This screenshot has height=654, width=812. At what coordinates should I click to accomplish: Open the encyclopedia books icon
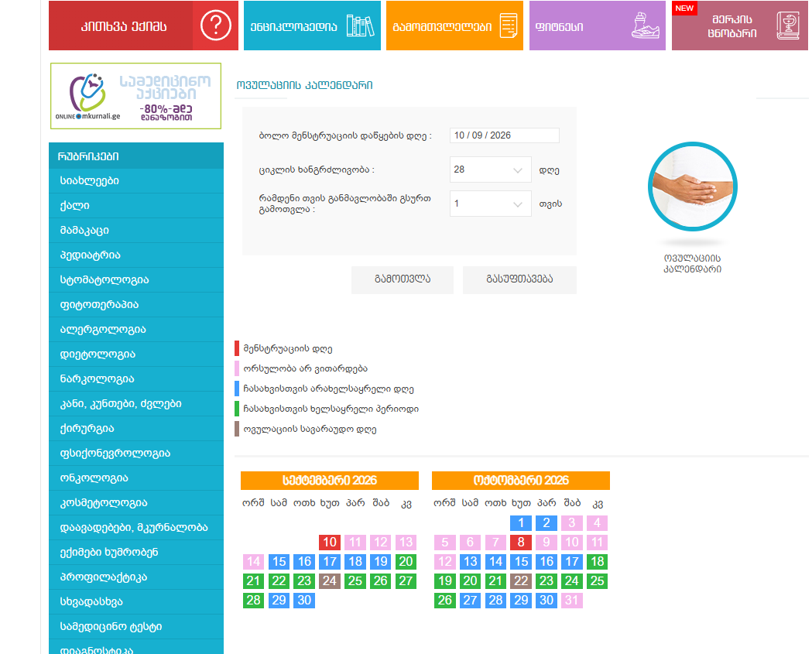[x=361, y=26]
